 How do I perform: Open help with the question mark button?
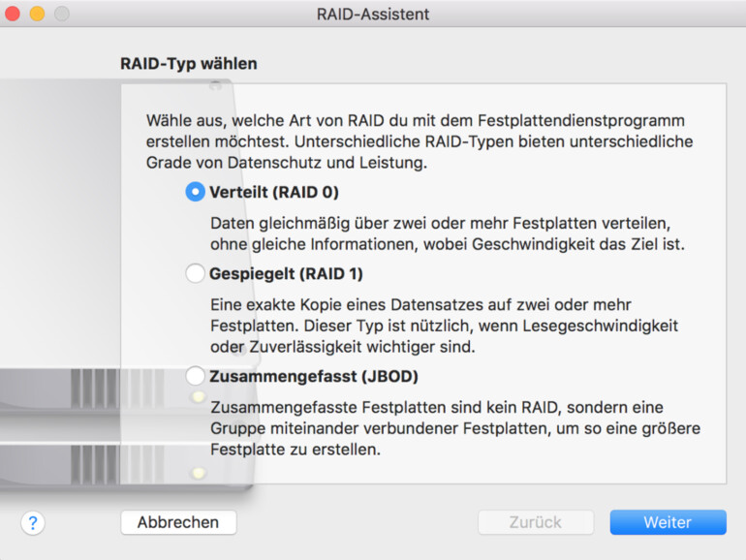click(33, 523)
